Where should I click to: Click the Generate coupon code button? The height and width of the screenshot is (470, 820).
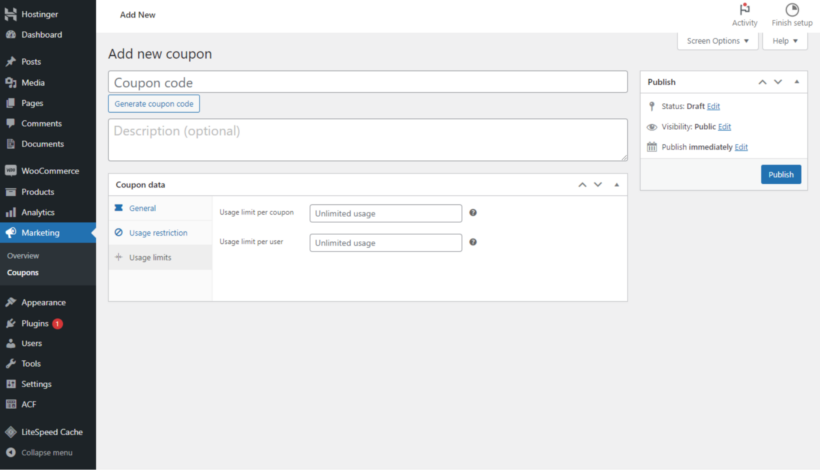pyautogui.click(x=154, y=104)
